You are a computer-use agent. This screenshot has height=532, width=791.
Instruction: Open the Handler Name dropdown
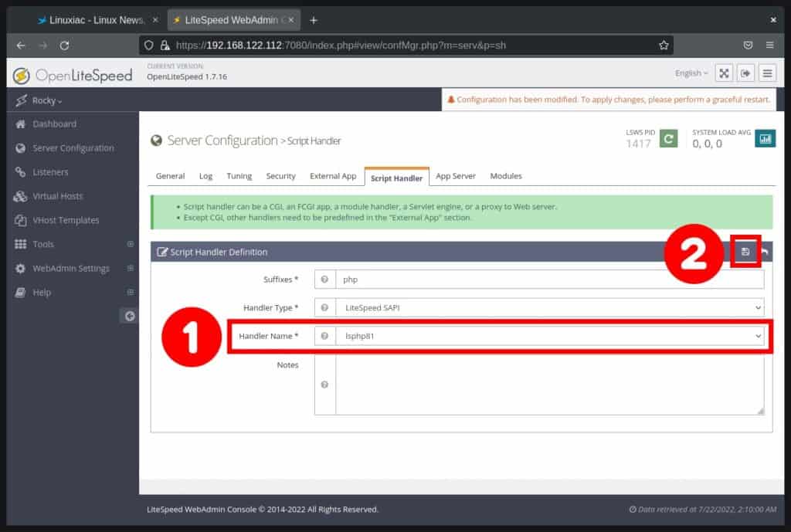click(x=550, y=336)
